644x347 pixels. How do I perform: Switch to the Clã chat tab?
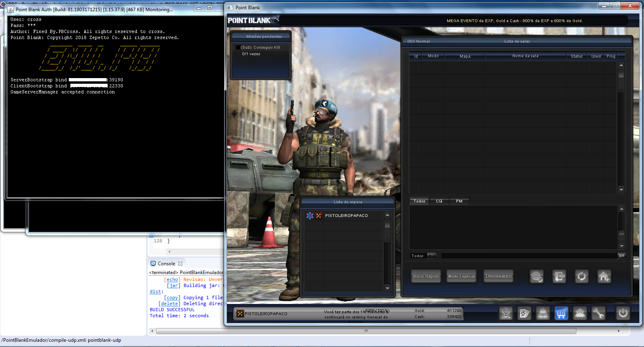pos(439,201)
